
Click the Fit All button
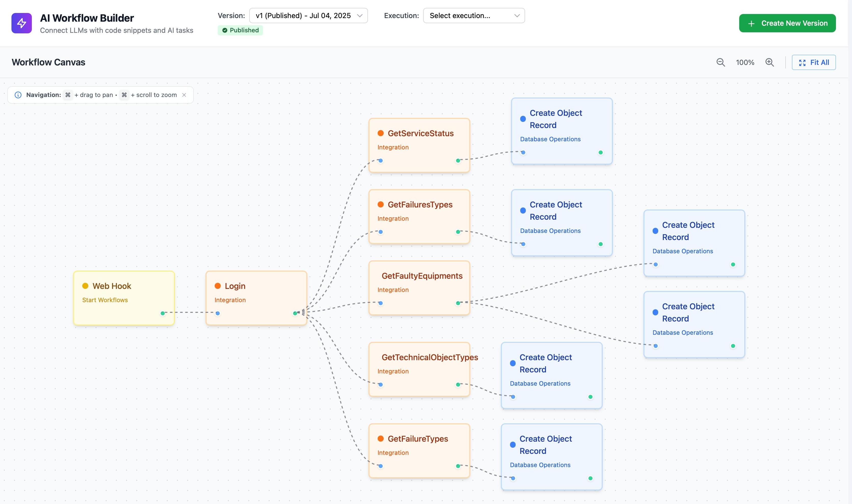[x=814, y=62]
